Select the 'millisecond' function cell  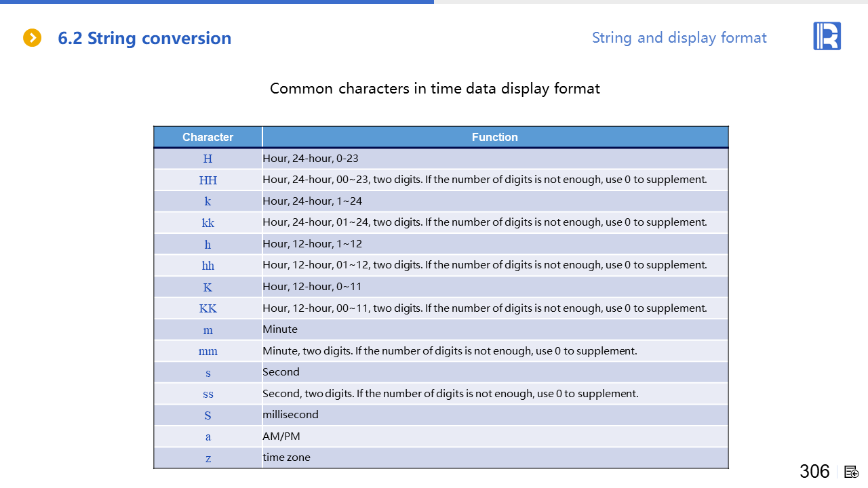coord(290,415)
